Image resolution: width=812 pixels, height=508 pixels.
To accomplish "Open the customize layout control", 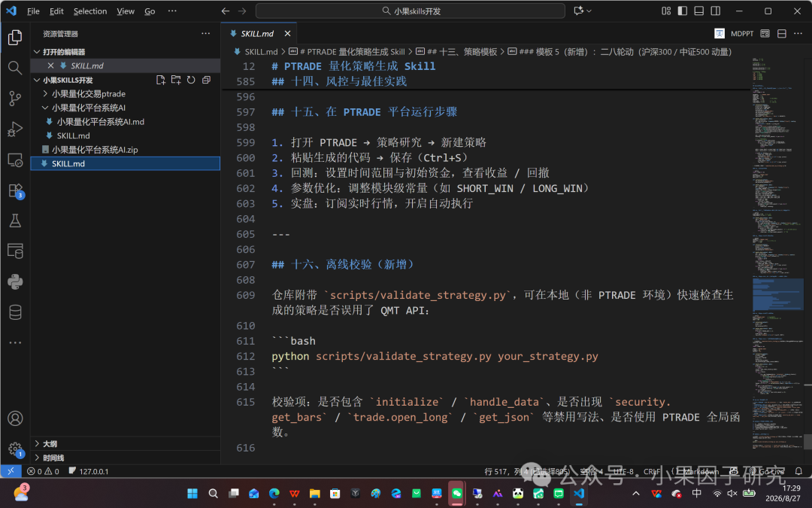I will click(x=666, y=11).
